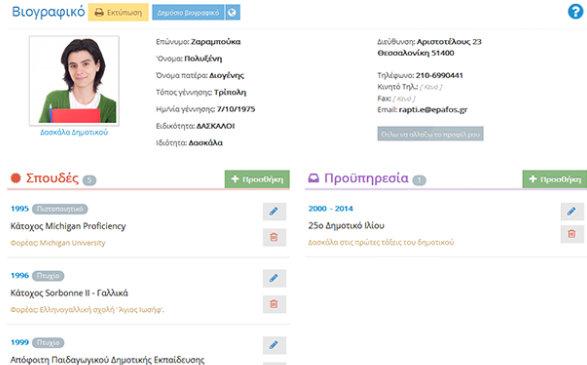Image resolution: width=587 pixels, height=365 pixels.
Task: Open the Δασκάλα Δημοτικού link under photo
Action: 74,132
